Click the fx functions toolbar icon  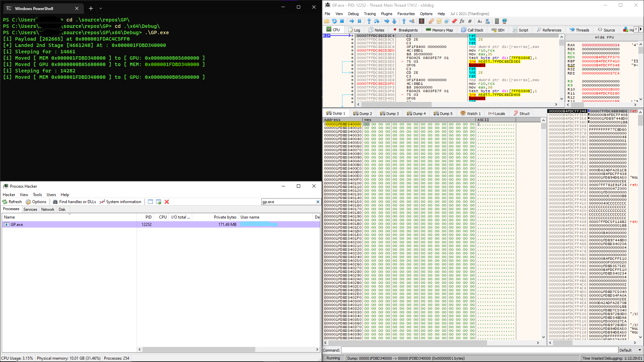point(462,21)
